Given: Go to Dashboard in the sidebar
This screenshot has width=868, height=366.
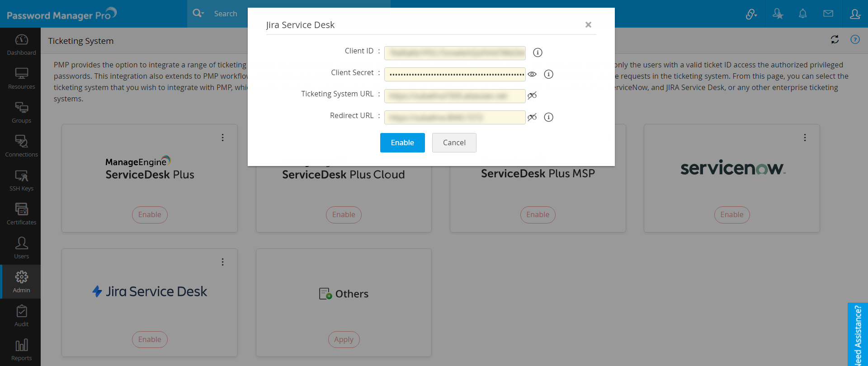Looking at the screenshot, I should (x=21, y=44).
